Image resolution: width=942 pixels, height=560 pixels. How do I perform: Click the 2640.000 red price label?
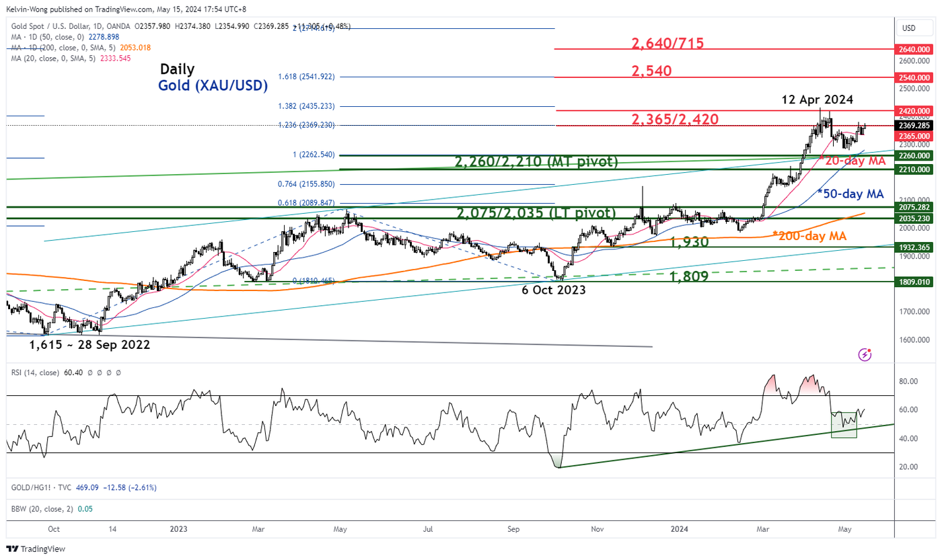point(914,49)
